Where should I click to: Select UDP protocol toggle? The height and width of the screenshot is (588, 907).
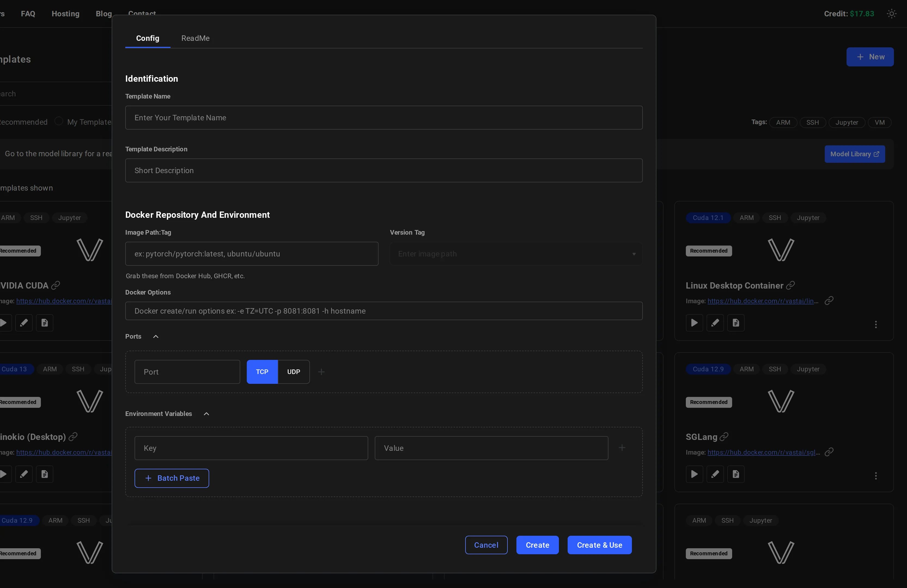[293, 372]
